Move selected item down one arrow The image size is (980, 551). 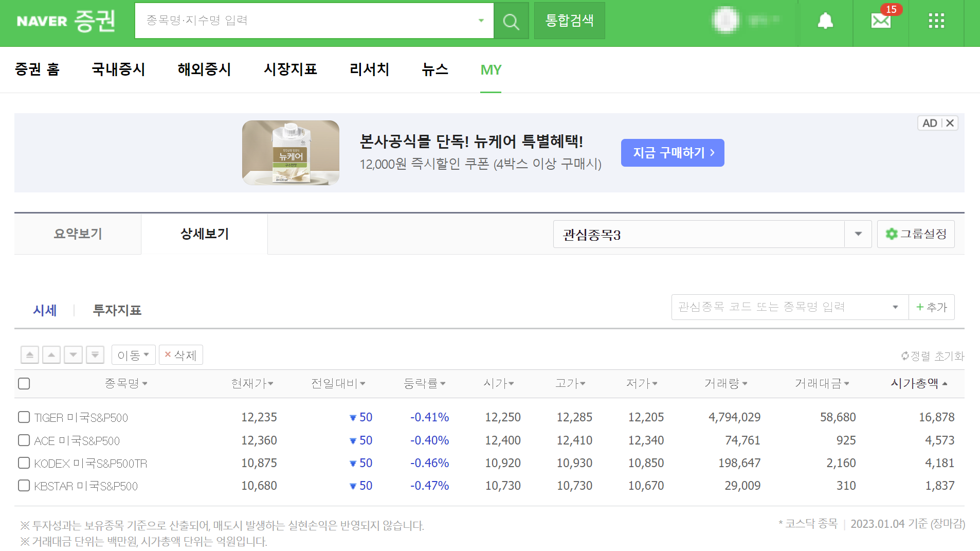coord(73,355)
